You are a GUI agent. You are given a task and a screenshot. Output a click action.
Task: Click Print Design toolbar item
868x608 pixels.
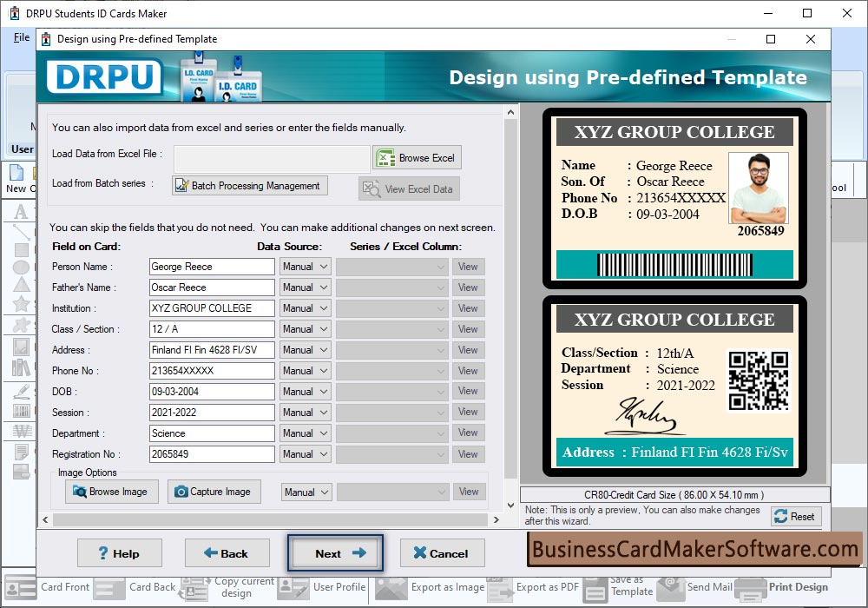pos(782,587)
